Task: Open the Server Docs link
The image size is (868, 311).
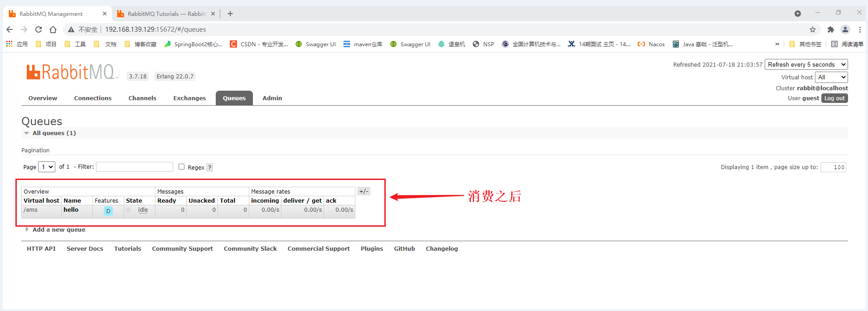Action: [85, 248]
